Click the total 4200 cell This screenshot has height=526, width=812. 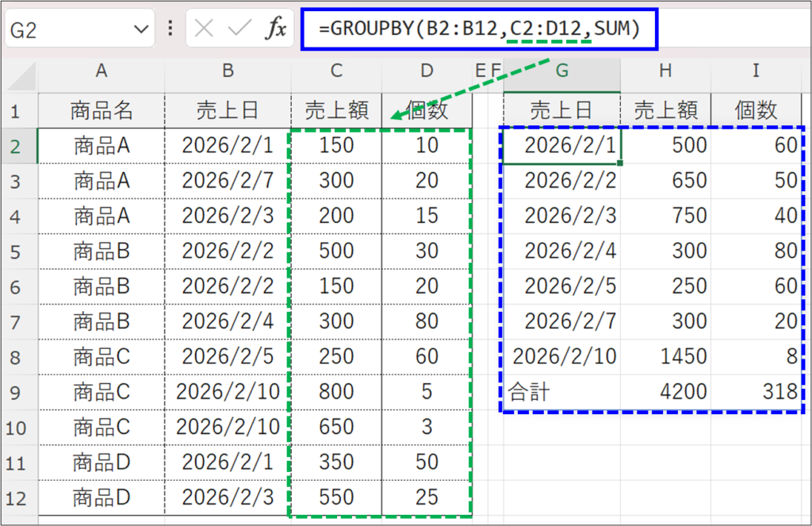pos(666,392)
